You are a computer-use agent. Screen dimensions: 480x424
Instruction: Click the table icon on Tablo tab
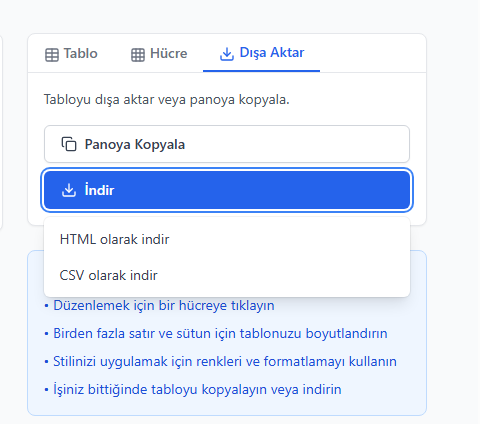point(52,55)
